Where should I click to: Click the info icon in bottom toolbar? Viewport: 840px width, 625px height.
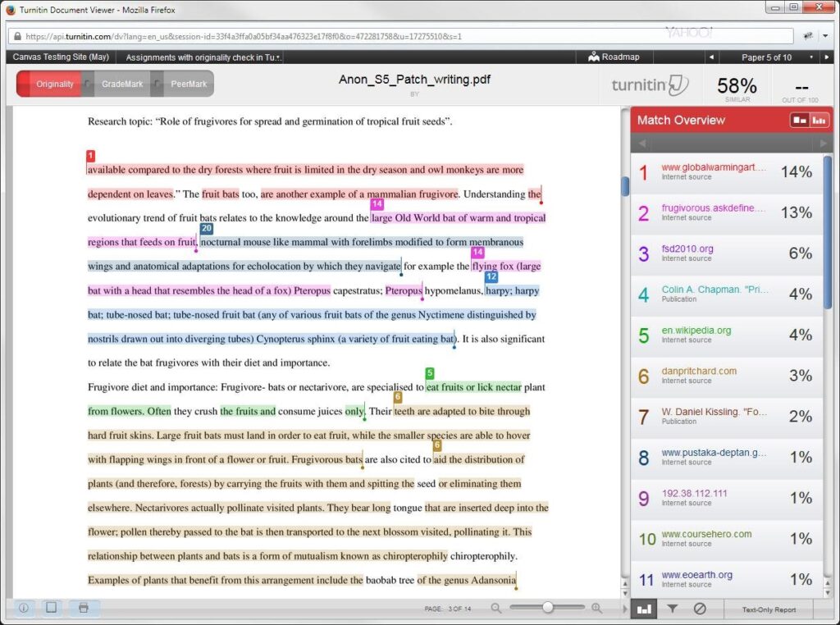25,609
